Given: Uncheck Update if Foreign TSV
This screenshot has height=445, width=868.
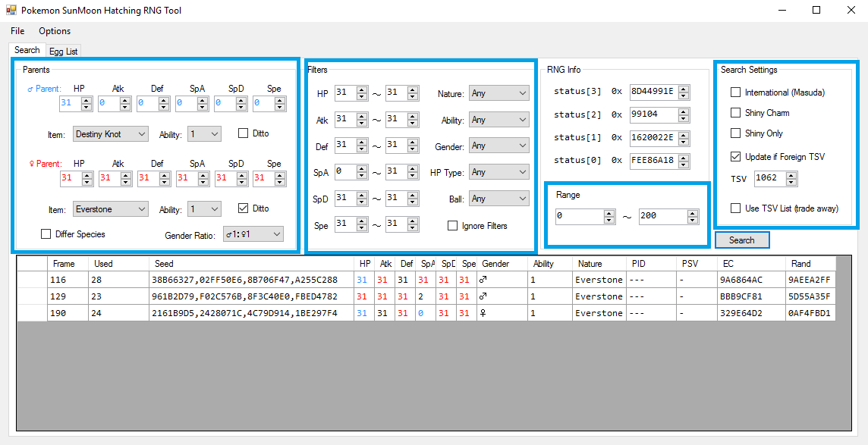Looking at the screenshot, I should tap(735, 157).
